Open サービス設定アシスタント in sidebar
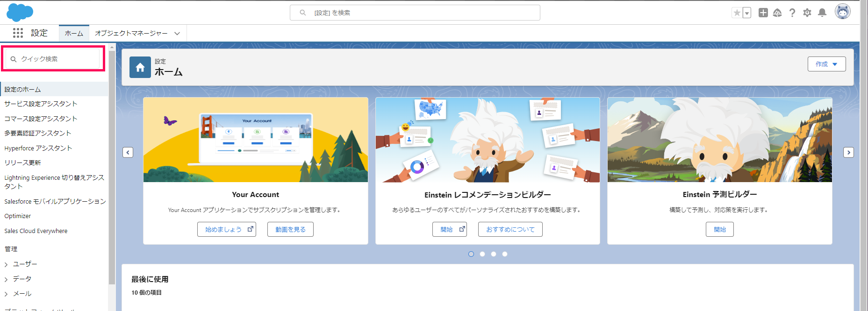868x311 pixels. point(41,104)
